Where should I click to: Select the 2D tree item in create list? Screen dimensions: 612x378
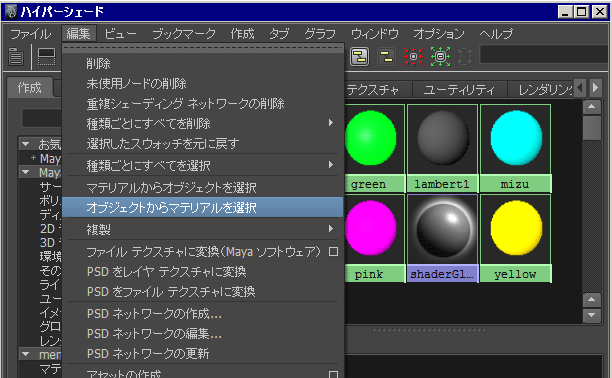click(x=48, y=228)
